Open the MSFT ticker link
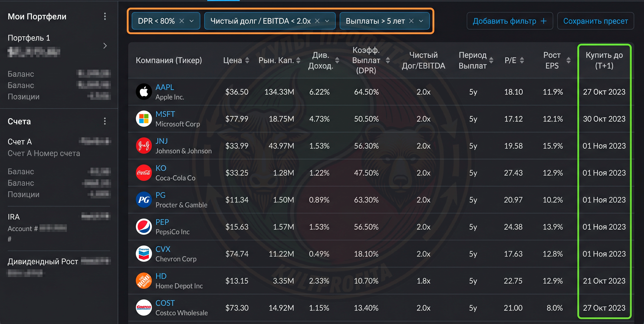Viewport: 644px width, 324px height. tap(165, 114)
